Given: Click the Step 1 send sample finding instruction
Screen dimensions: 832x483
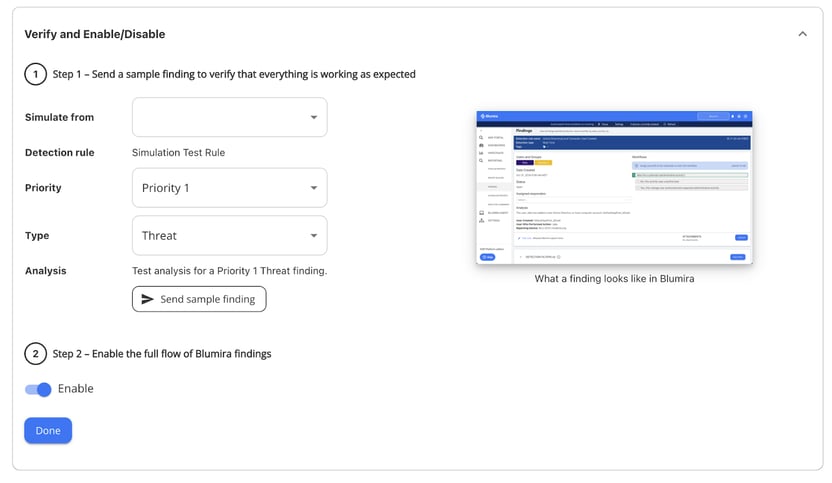Looking at the screenshot, I should click(x=234, y=74).
